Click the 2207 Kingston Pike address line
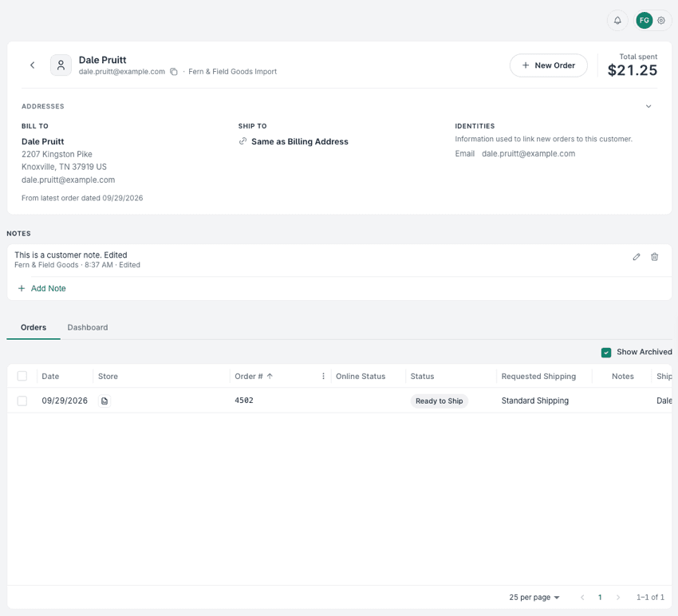The height and width of the screenshot is (616, 678). (57, 155)
